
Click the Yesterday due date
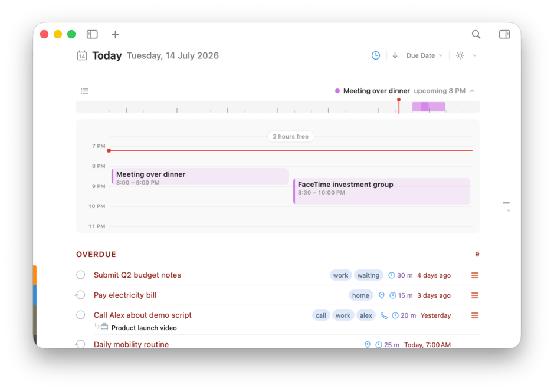coord(435,315)
